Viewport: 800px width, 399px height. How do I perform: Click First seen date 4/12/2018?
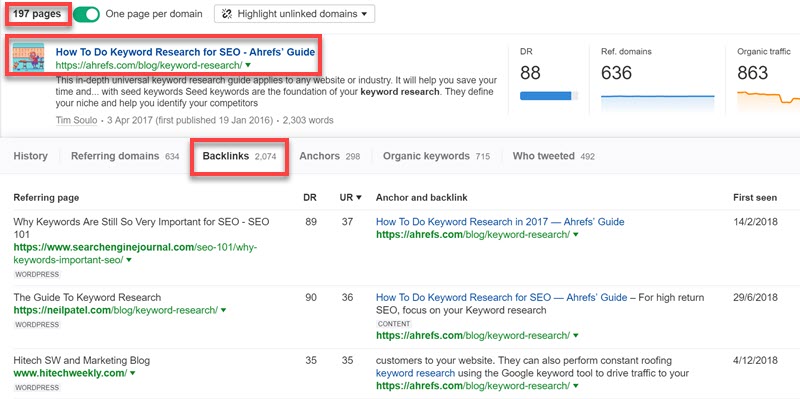(756, 361)
